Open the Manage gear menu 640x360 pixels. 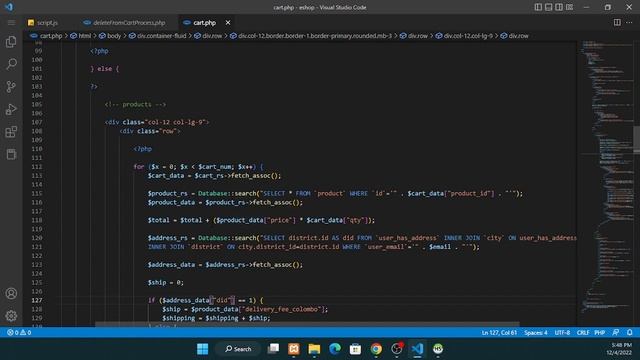tap(11, 316)
